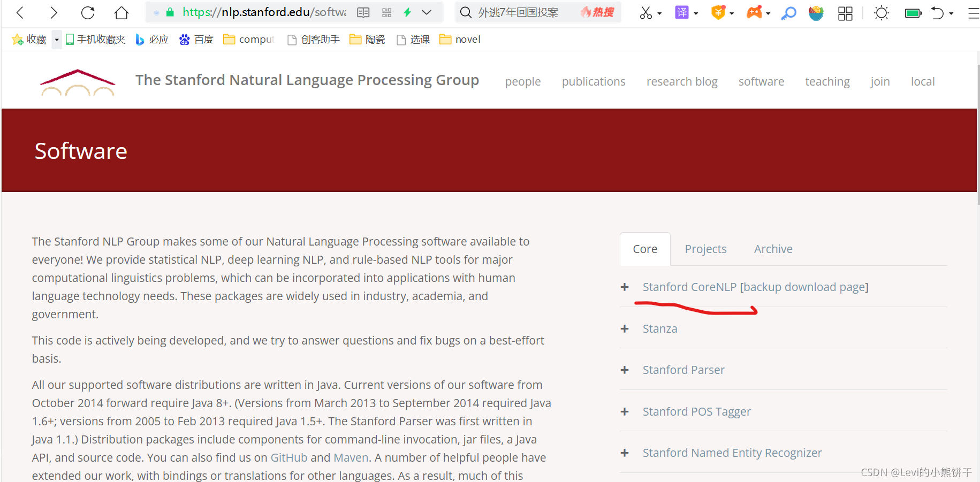Go forward with the forward arrow

pos(53,12)
